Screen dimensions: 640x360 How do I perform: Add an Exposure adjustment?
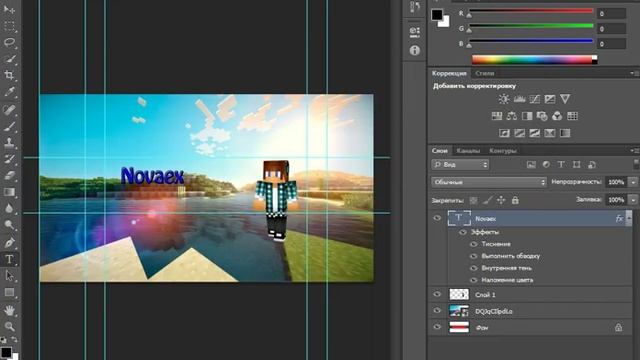550,99
